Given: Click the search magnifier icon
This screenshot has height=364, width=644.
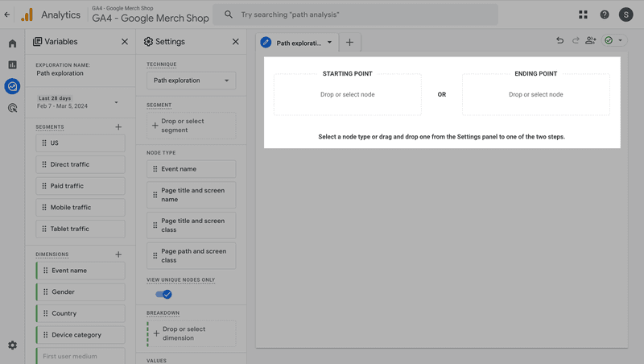Looking at the screenshot, I should (229, 14).
